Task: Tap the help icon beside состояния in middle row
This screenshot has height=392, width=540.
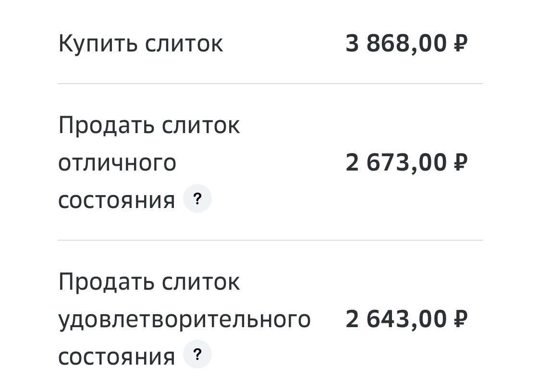Action: click(197, 198)
